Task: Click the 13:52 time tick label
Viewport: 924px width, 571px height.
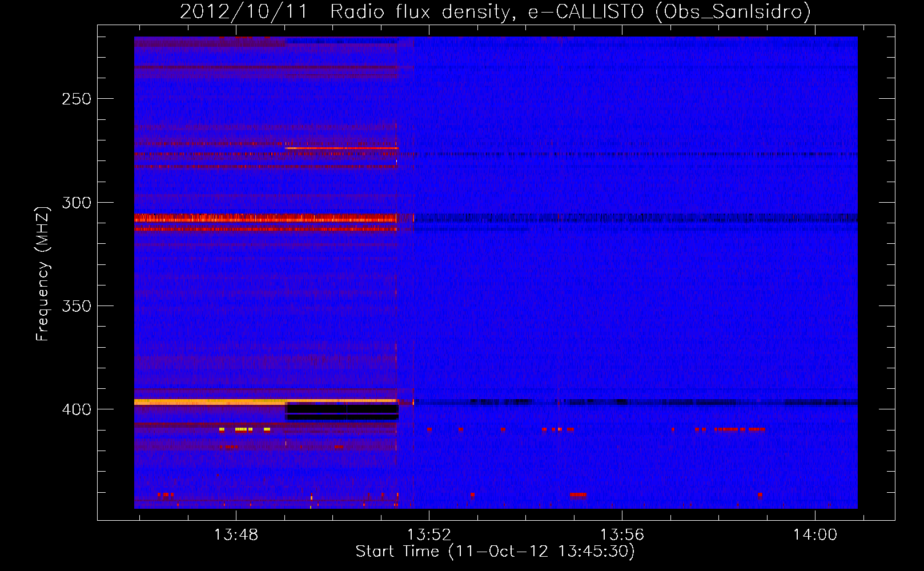Action: (429, 534)
